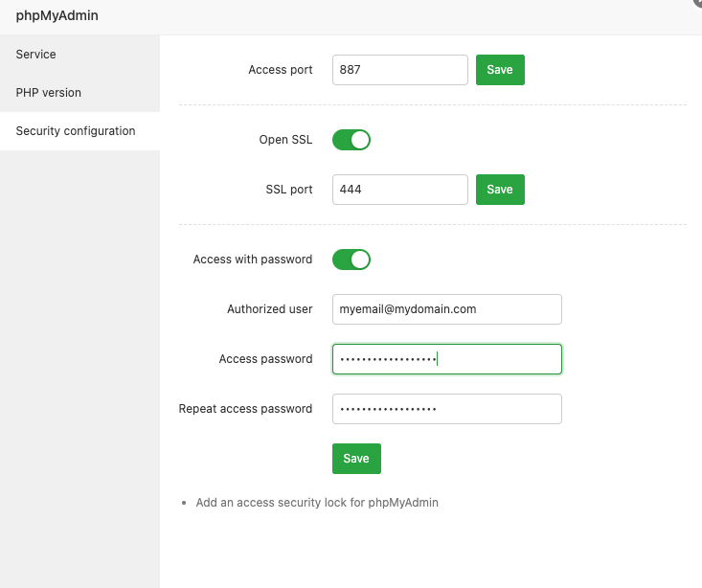Viewport: 702px width, 588px height.
Task: Close the phpMyAdmin settings dialog
Action: click(x=696, y=3)
